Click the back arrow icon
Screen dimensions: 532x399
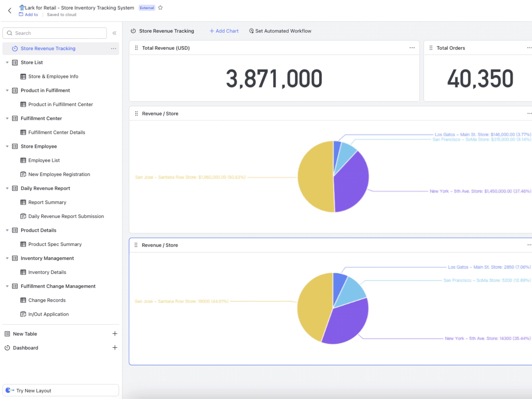10,11
